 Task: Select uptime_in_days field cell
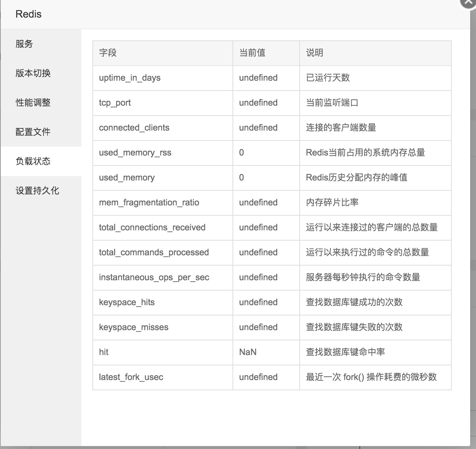[163, 78]
